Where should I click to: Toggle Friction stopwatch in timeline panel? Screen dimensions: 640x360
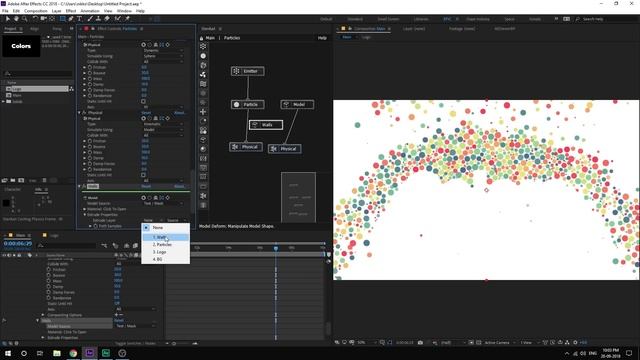coord(49,270)
